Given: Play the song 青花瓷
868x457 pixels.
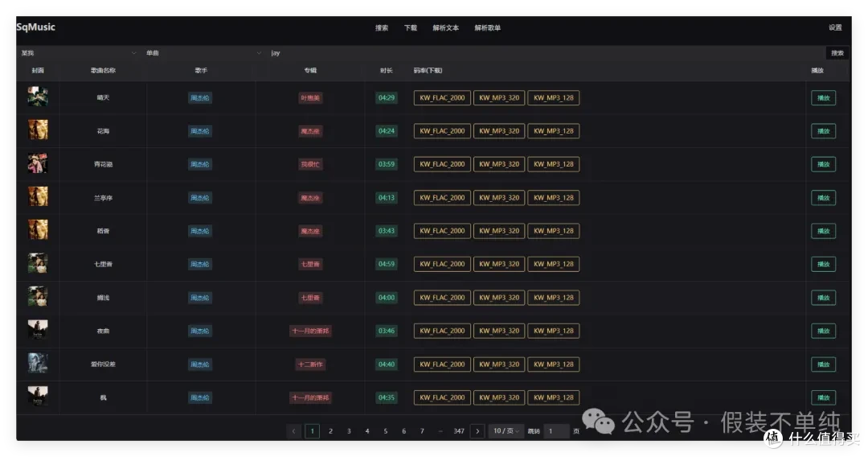Looking at the screenshot, I should coord(823,164).
